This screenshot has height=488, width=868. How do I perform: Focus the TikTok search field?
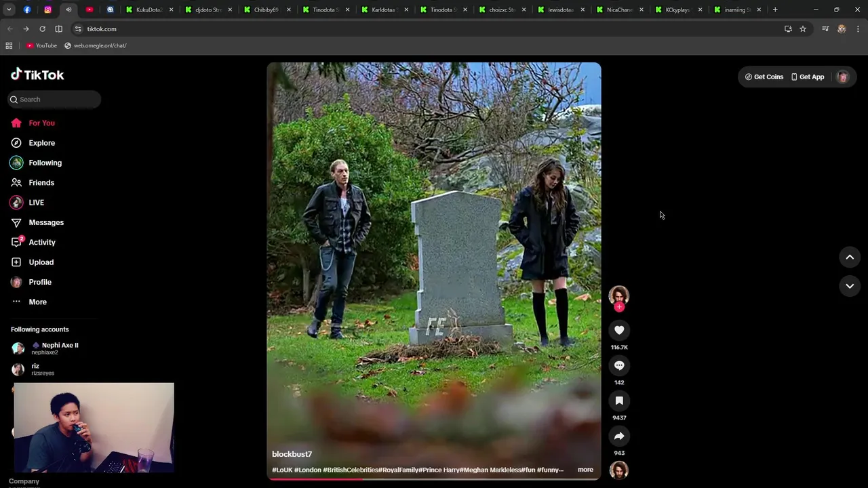tap(54, 99)
